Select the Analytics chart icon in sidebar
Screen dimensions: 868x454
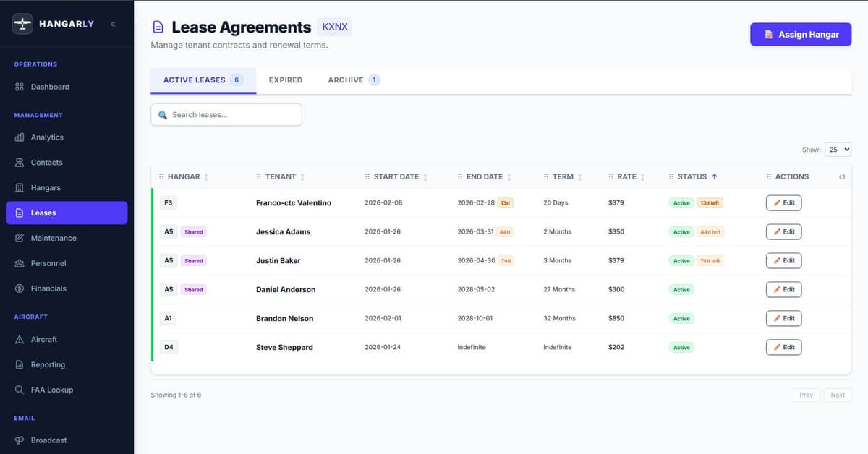[x=20, y=137]
